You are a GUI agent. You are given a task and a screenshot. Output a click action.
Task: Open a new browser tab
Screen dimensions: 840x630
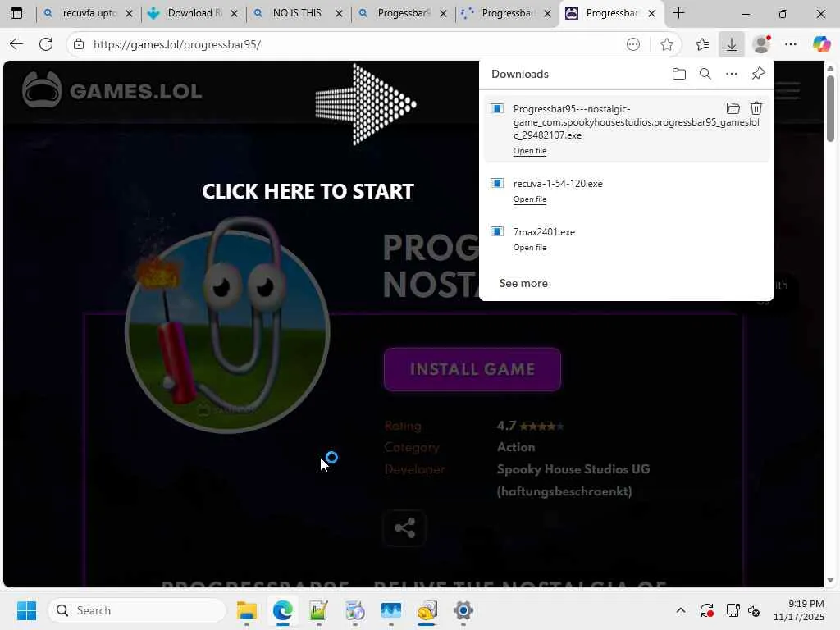pyautogui.click(x=678, y=13)
